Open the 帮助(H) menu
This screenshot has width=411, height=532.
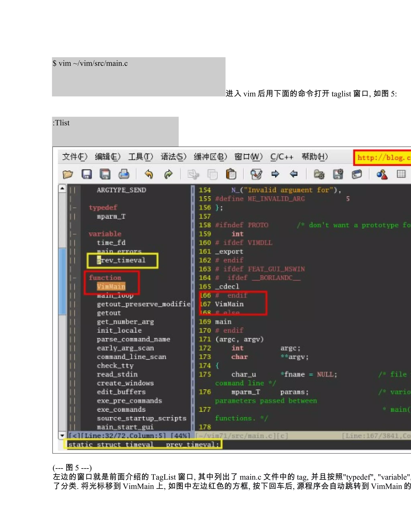pyautogui.click(x=315, y=157)
